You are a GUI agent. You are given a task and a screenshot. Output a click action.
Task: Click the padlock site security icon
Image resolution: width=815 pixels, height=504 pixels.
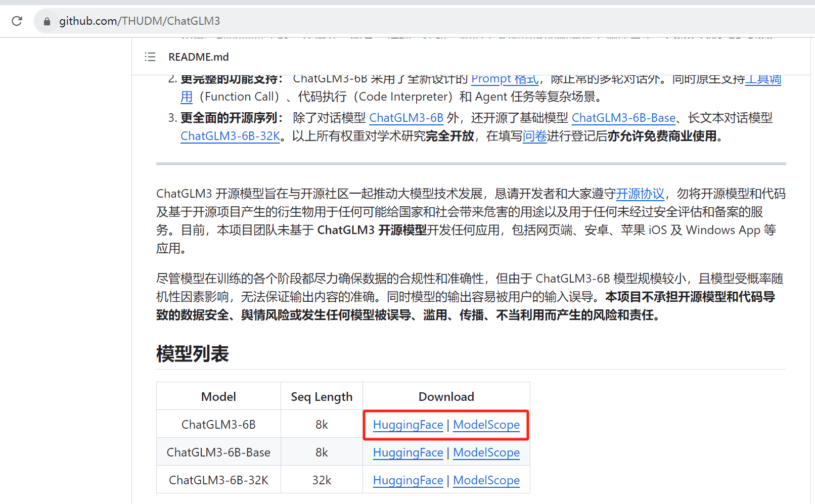(x=47, y=21)
